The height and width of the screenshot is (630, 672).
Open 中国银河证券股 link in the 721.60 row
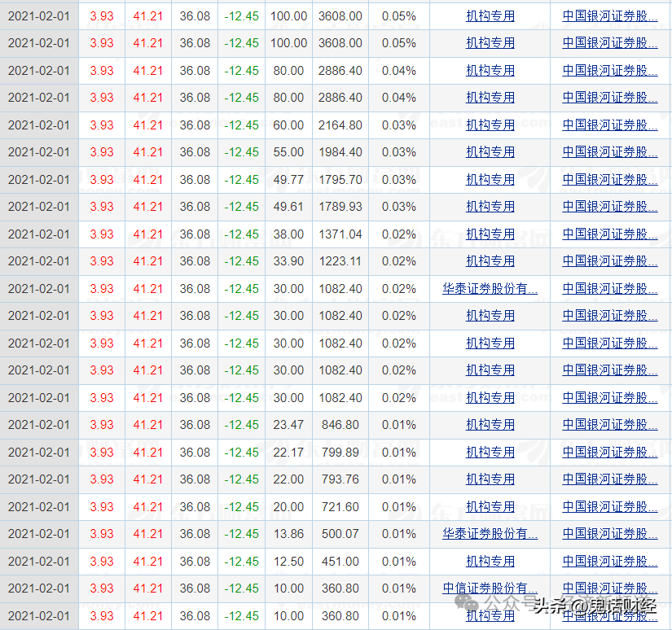[x=610, y=506]
